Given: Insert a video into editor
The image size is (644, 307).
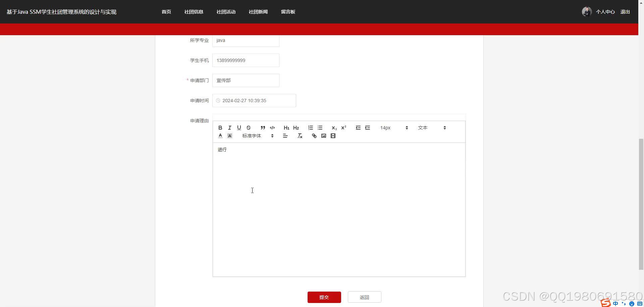Looking at the screenshot, I should point(333,136).
